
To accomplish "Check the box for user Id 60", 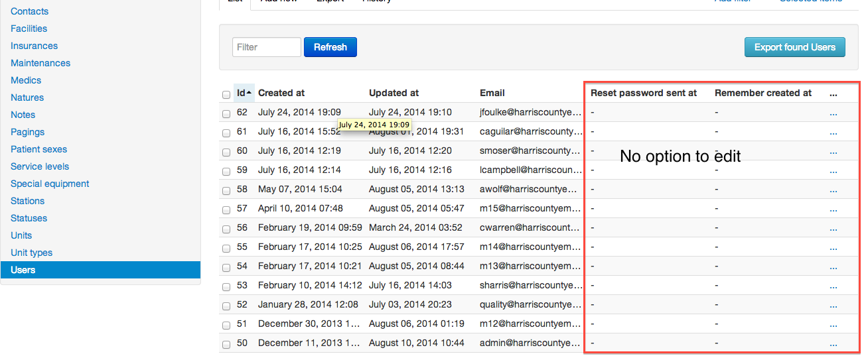I will tap(226, 152).
